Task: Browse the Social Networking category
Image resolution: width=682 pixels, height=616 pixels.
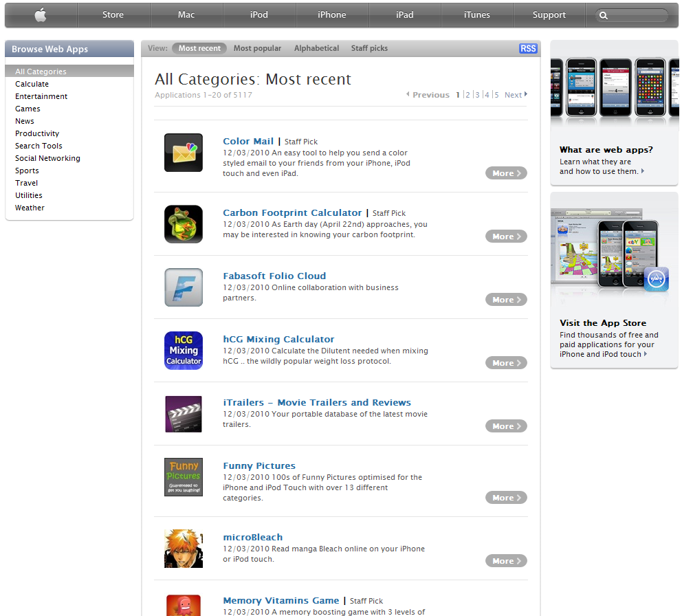Action: 47,158
